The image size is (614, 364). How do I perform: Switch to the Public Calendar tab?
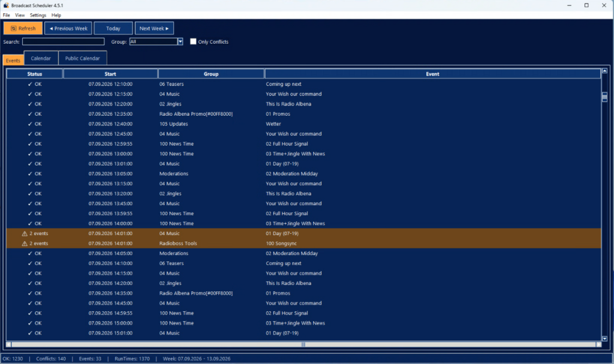[82, 58]
